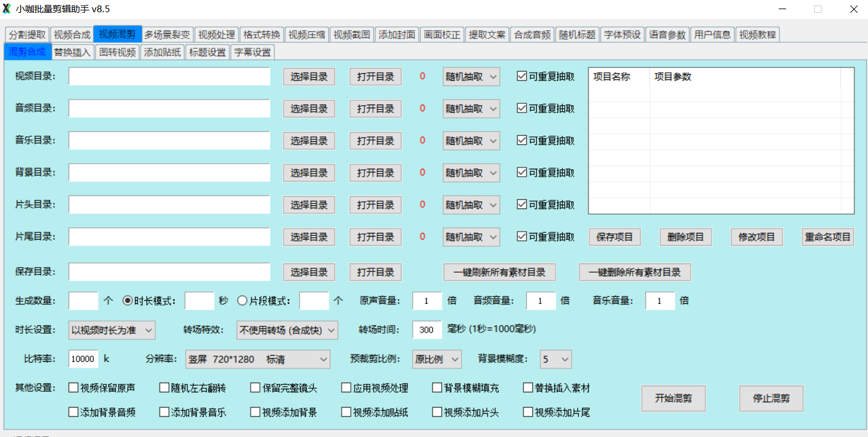Expand the 分辨率 dropdown
Image resolution: width=868 pixels, height=437 pixels.
[x=257, y=359]
